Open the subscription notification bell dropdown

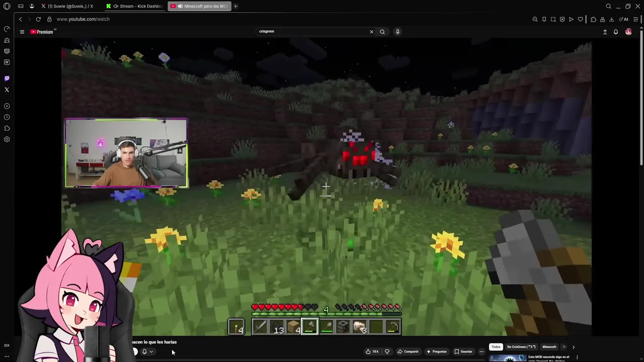pos(147,352)
